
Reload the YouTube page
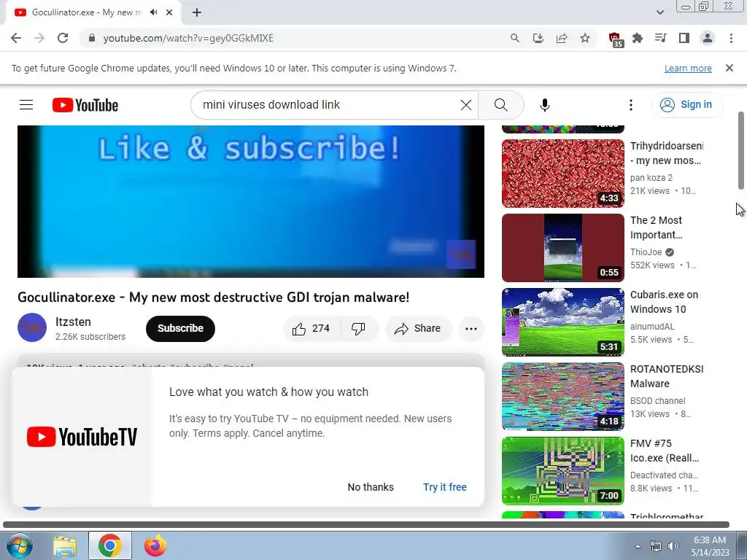tap(63, 38)
